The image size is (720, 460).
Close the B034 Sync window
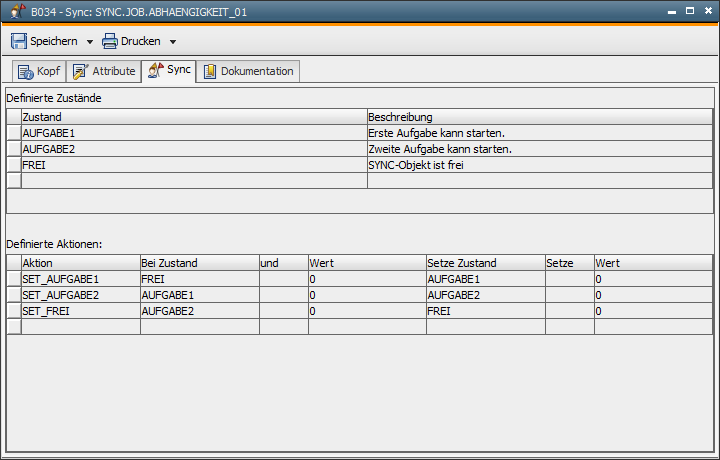(x=709, y=11)
